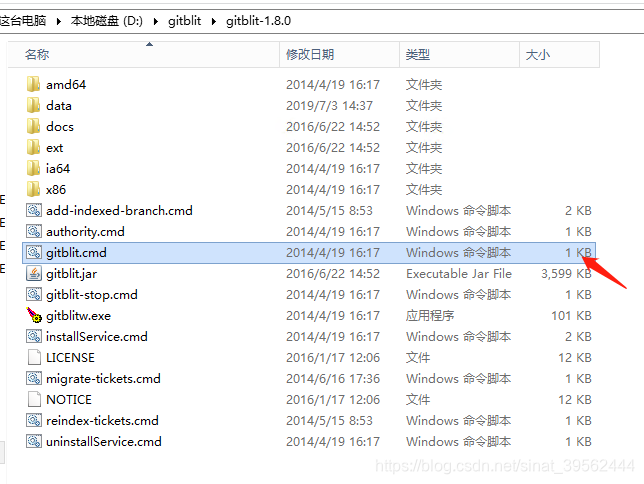
Task: Navigate to 本地磁盘 (D:) in address bar
Action: [x=107, y=21]
